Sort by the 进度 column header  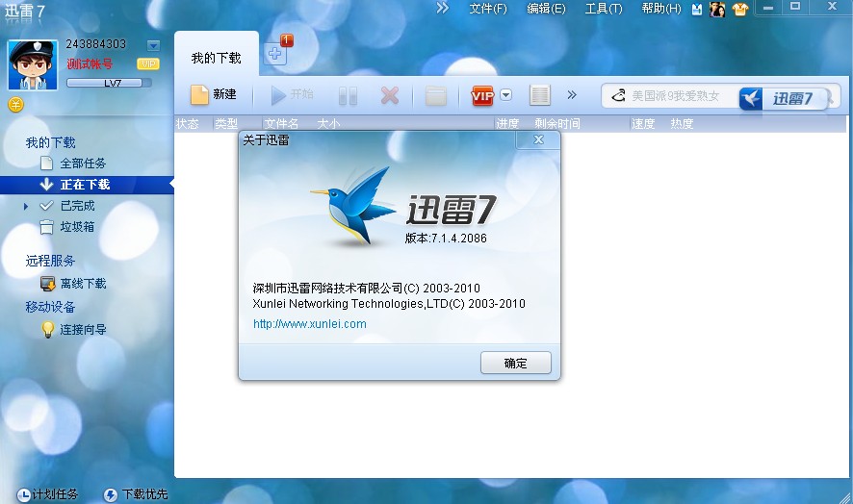(507, 124)
